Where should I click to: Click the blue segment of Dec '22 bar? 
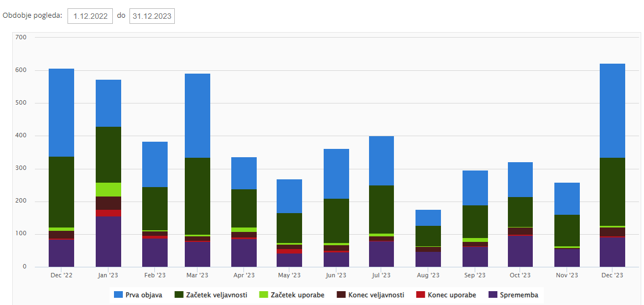pos(61,112)
